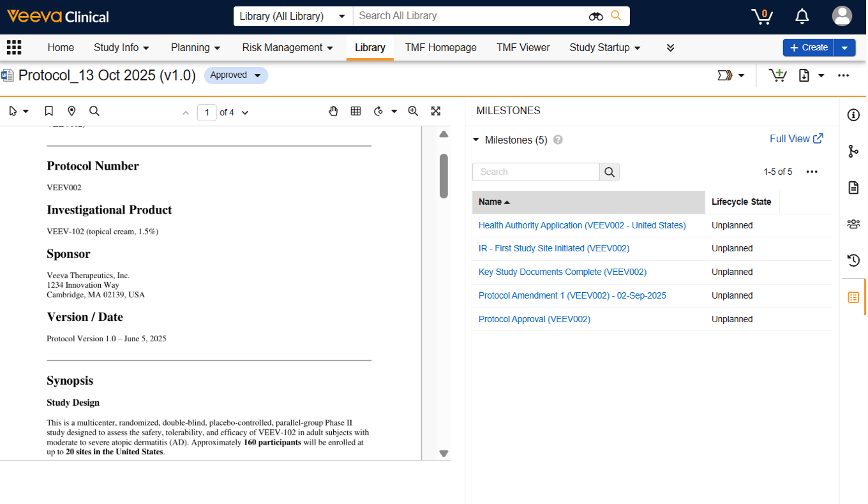
Task: Show the sharing settings people icon
Action: coord(853,224)
